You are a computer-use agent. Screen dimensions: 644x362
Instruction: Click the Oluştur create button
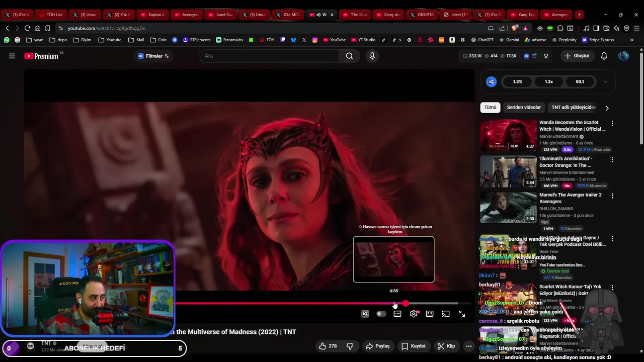tap(577, 56)
